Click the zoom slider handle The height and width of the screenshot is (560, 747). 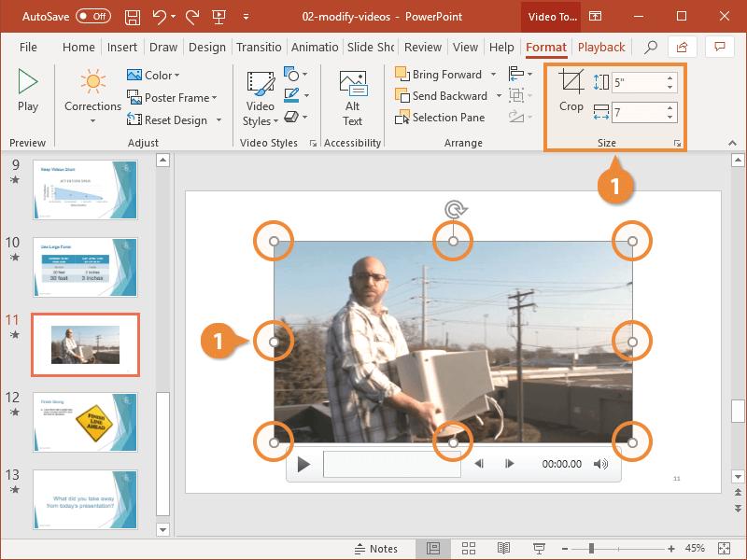point(591,549)
